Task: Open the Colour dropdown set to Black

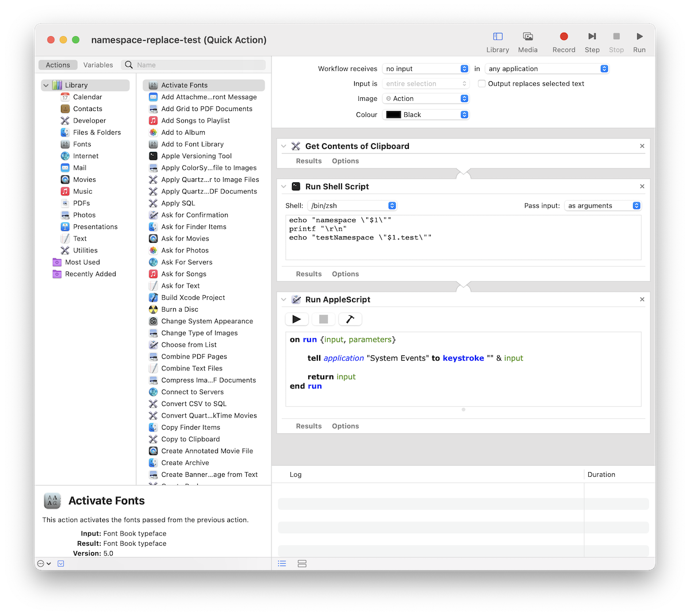Action: 425,114
